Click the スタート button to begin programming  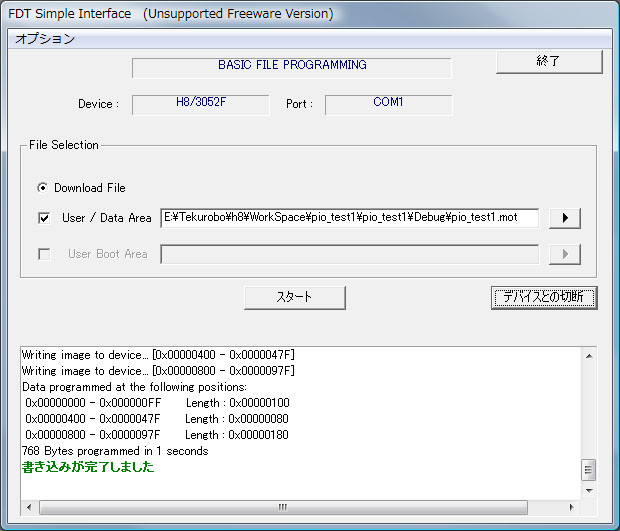pos(295,297)
